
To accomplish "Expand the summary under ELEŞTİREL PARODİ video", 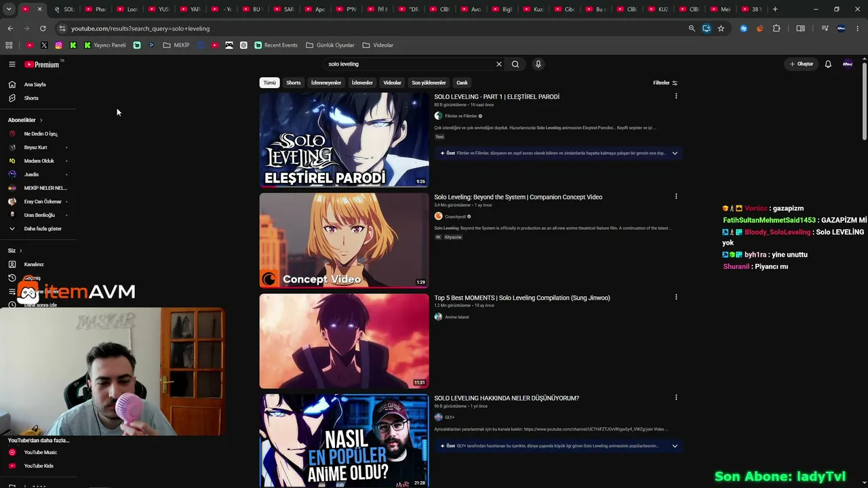I will click(x=675, y=153).
